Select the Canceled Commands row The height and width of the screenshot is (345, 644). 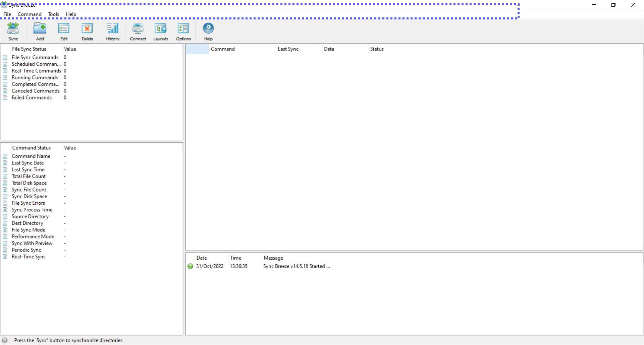[92, 91]
